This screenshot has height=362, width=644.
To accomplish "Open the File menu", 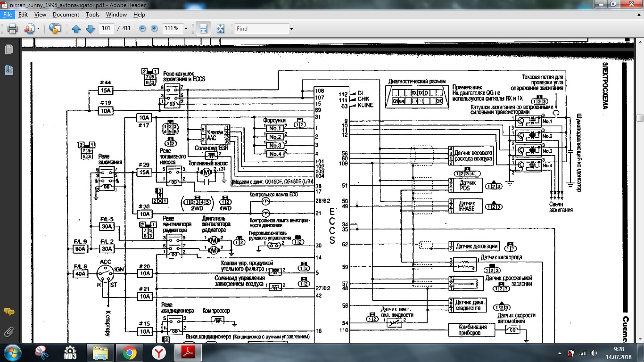I will pyautogui.click(x=7, y=15).
